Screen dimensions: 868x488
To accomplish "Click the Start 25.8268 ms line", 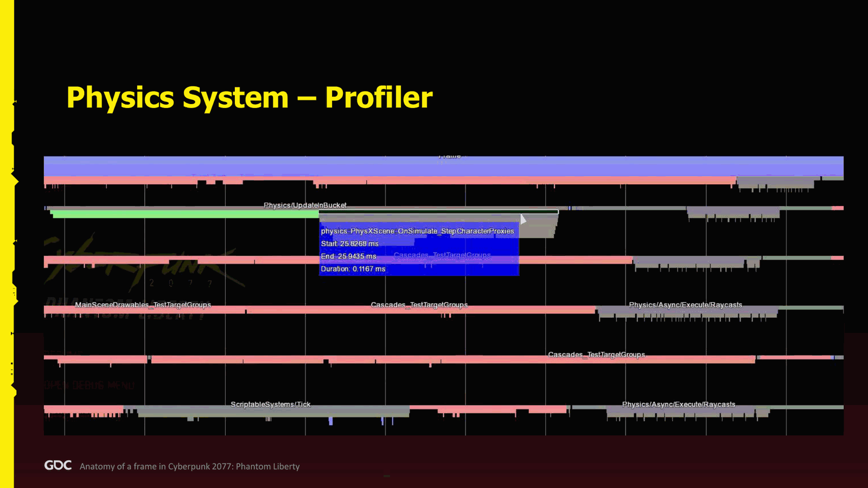I will pos(349,243).
